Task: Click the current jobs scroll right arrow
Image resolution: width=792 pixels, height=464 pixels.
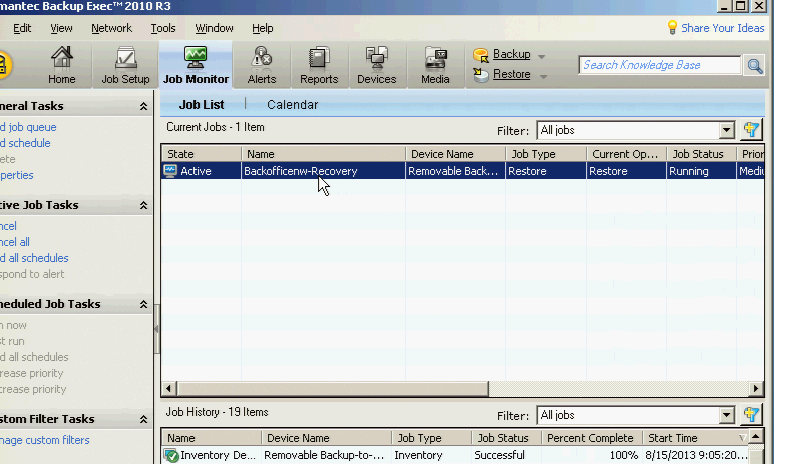Action: pos(756,389)
